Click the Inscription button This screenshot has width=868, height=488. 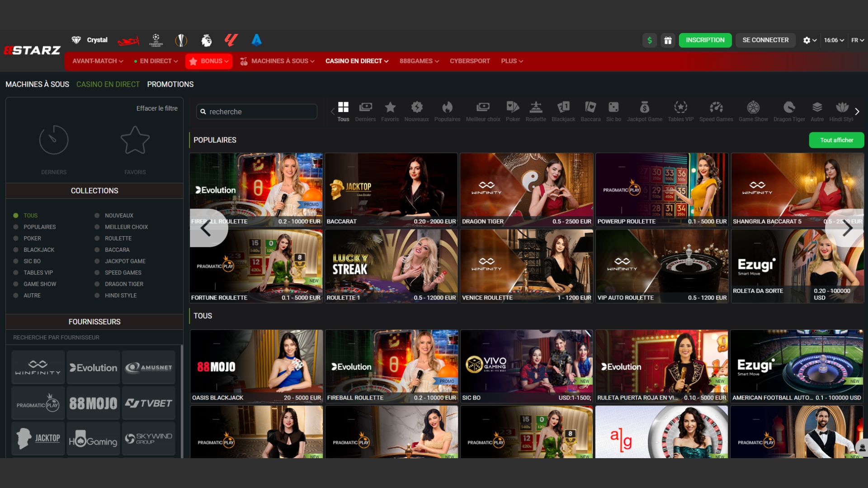pyautogui.click(x=705, y=40)
